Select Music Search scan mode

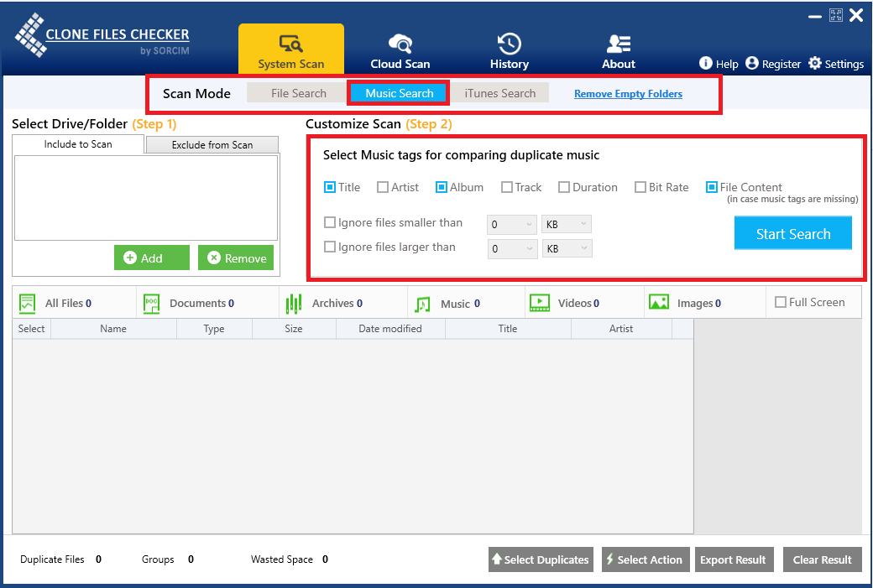pyautogui.click(x=400, y=93)
